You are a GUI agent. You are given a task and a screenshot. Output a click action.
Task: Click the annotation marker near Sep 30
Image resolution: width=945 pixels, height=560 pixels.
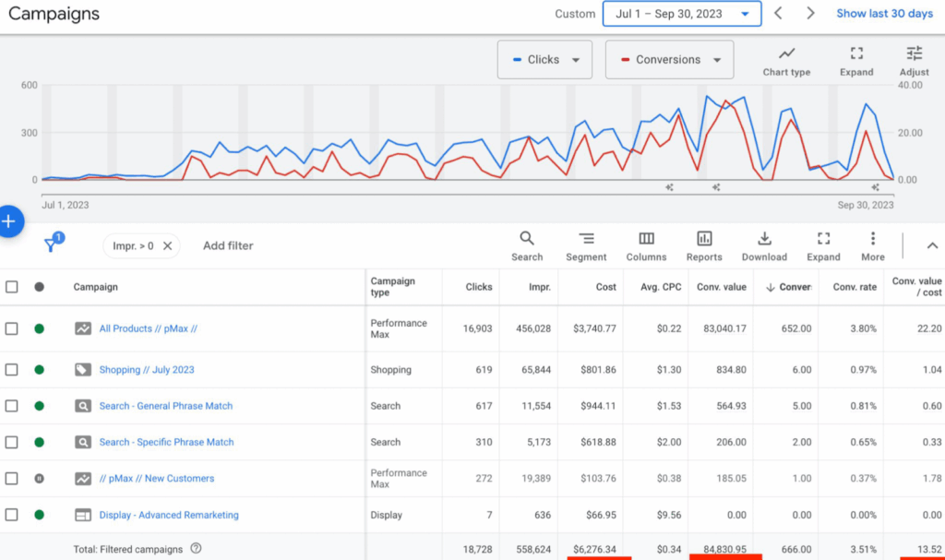[x=875, y=187]
